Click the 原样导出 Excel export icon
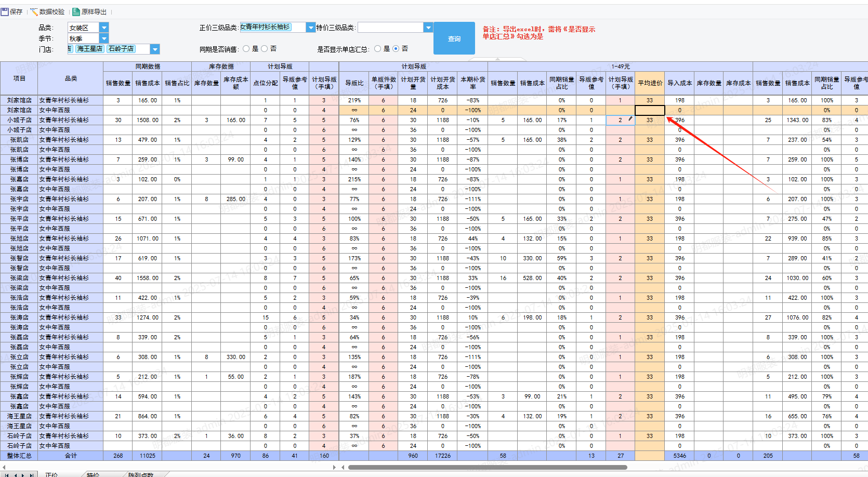Viewport: 868px width, 477px height. coord(76,11)
